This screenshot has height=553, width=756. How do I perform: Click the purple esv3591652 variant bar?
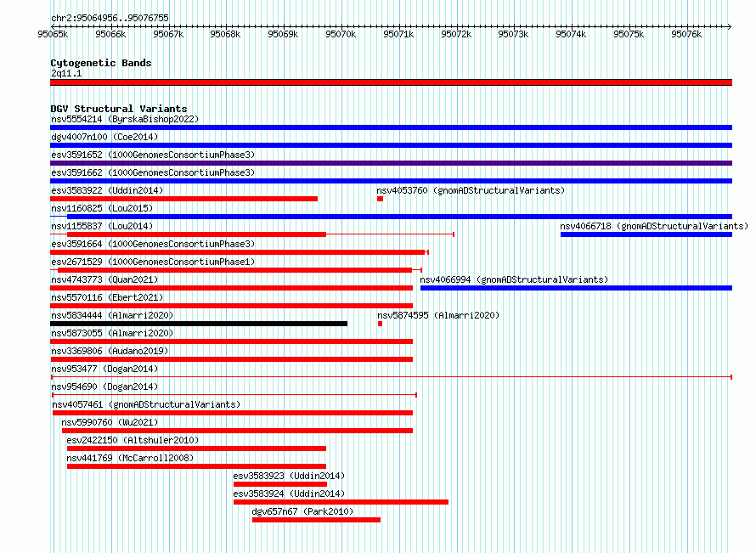pyautogui.click(x=391, y=163)
